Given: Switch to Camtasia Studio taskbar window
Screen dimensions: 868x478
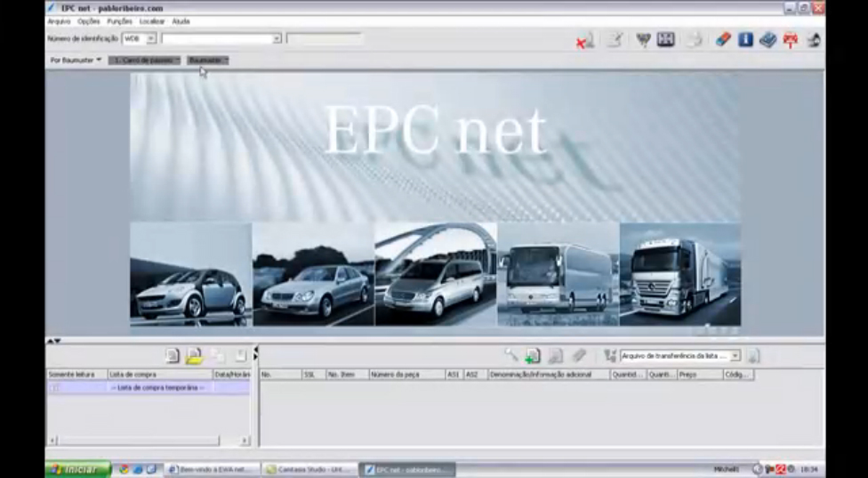Looking at the screenshot, I should pos(310,469).
